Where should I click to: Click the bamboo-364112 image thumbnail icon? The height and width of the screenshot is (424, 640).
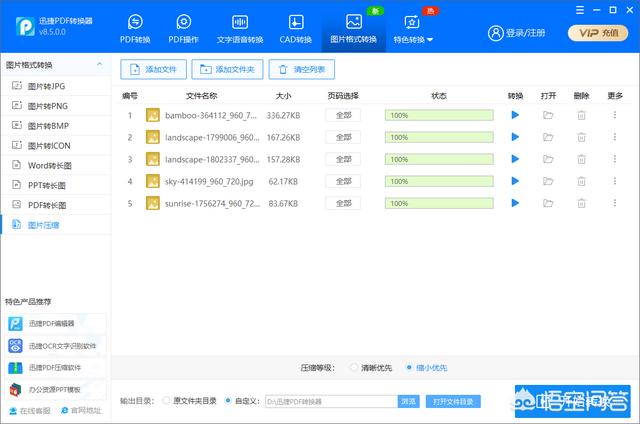click(153, 115)
